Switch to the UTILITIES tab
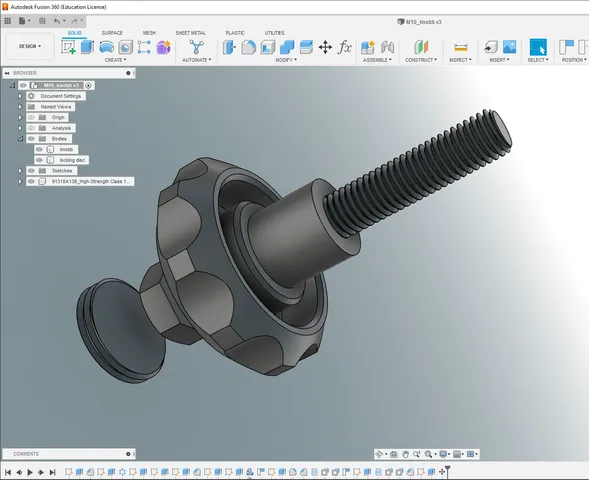This screenshot has width=589, height=480. click(x=275, y=33)
